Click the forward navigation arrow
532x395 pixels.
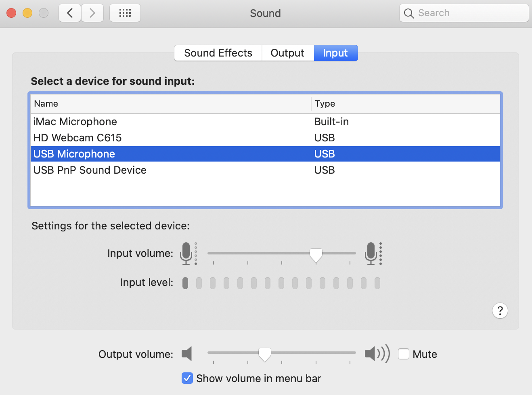92,13
